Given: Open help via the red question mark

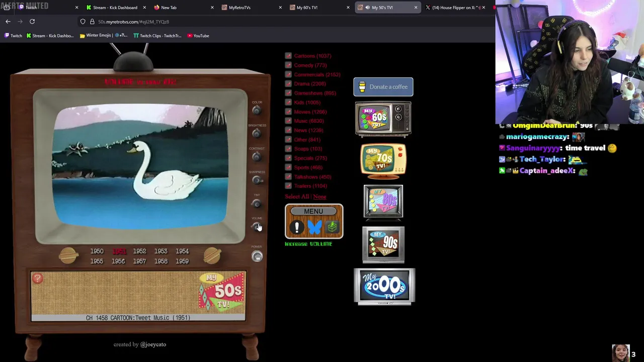Looking at the screenshot, I should 37,279.
